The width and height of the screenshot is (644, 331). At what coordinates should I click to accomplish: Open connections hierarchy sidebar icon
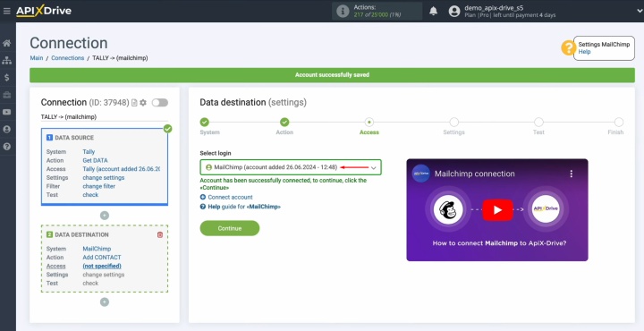coord(6,60)
